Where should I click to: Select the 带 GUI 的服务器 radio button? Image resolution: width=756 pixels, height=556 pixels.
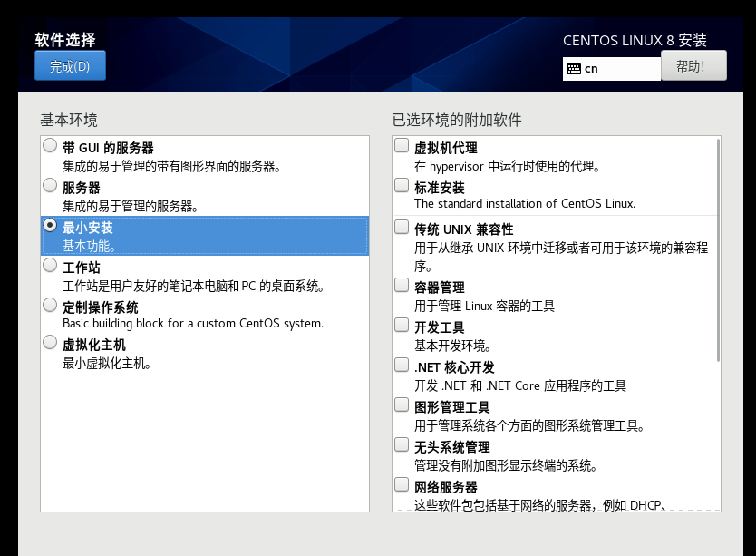click(x=50, y=146)
